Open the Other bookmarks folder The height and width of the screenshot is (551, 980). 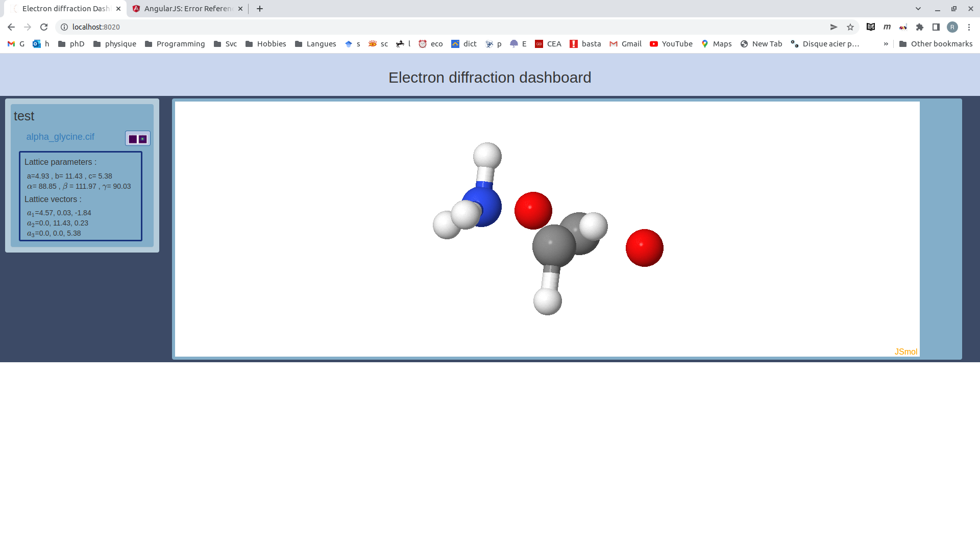936,44
